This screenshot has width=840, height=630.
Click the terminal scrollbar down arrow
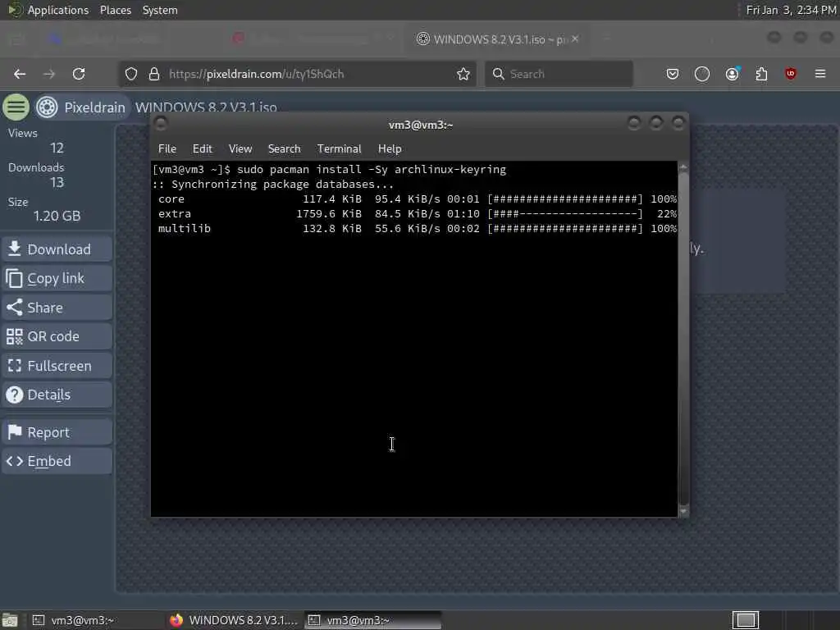pos(683,511)
